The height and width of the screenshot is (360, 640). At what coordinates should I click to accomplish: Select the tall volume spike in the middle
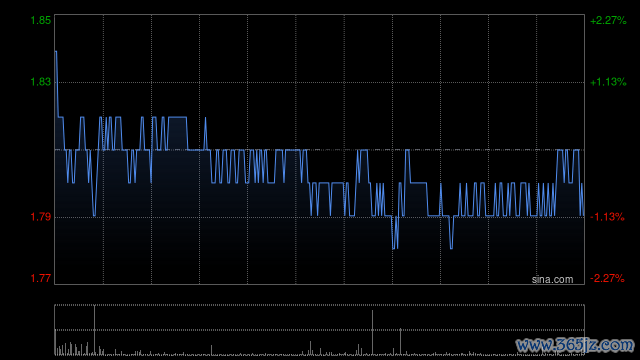click(372, 332)
